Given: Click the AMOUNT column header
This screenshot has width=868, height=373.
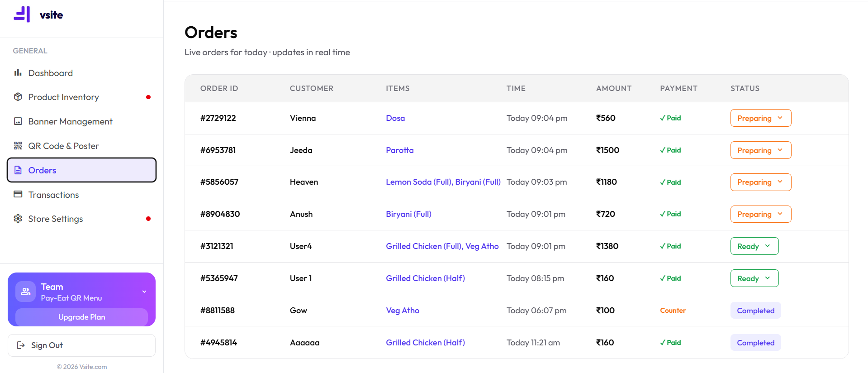Looking at the screenshot, I should [614, 88].
